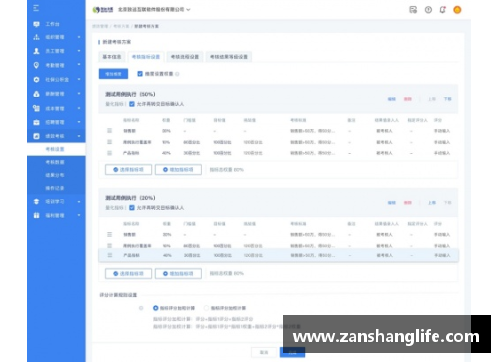Click 增加指标项 in the 50% section
500x362 pixels.
[x=178, y=170]
